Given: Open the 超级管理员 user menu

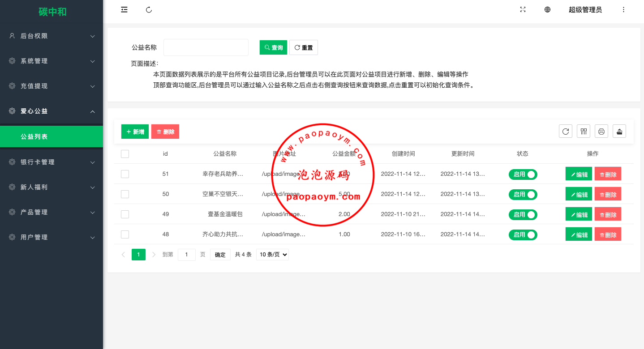Looking at the screenshot, I should pyautogui.click(x=585, y=10).
